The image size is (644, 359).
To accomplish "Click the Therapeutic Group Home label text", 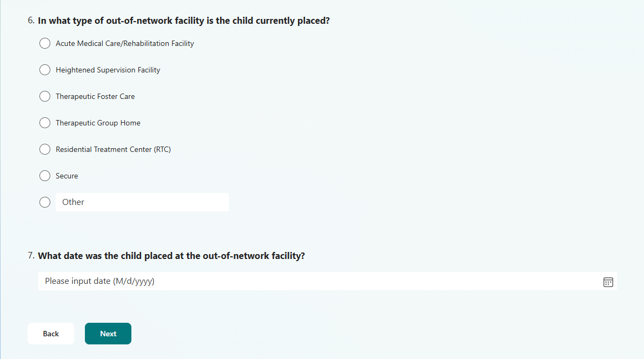I will click(x=98, y=123).
